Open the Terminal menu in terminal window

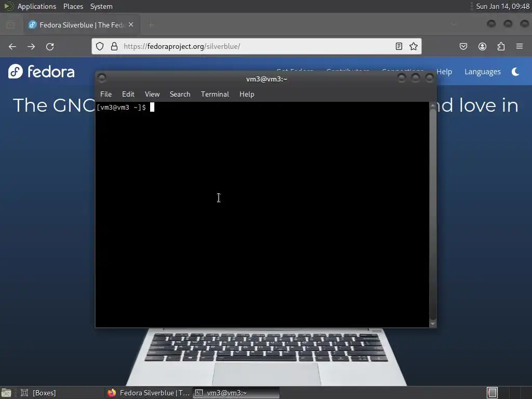coord(215,94)
